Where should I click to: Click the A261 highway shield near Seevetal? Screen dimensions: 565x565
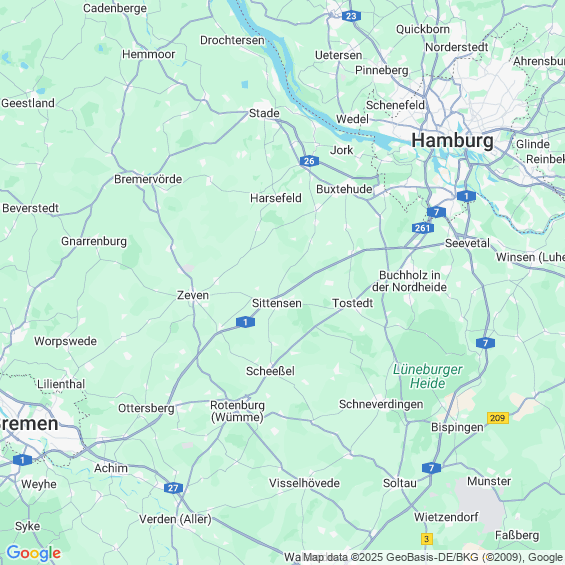point(423,228)
